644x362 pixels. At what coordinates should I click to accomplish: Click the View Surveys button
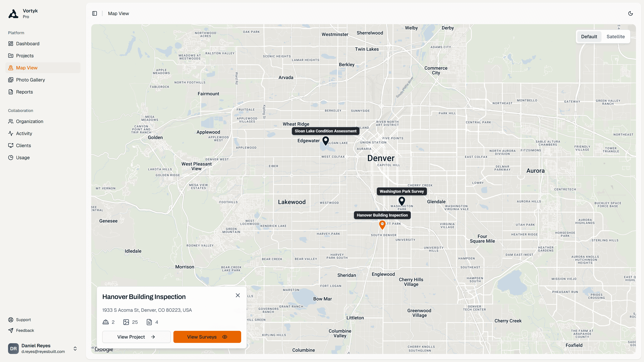click(207, 337)
